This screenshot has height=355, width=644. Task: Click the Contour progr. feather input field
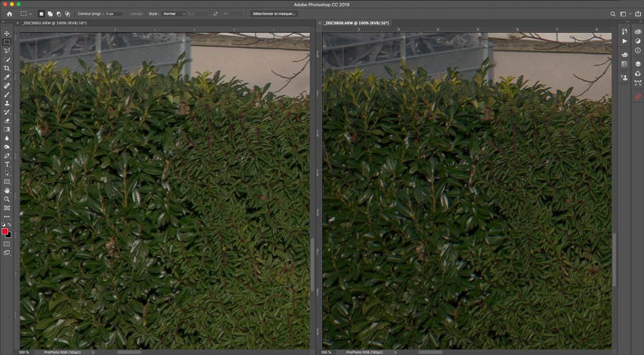pyautogui.click(x=113, y=14)
